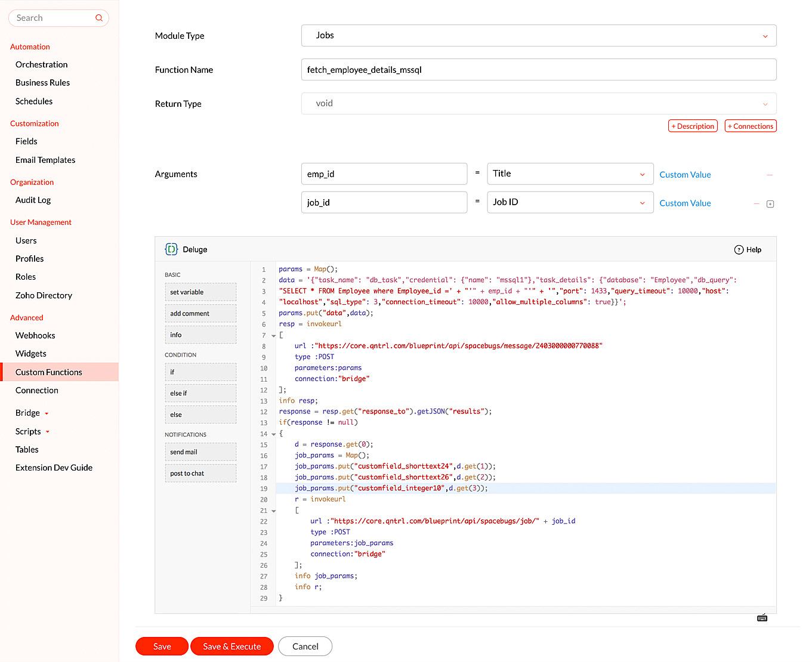Open the Title argument value dropdown
This screenshot has width=812, height=662.
click(x=570, y=174)
